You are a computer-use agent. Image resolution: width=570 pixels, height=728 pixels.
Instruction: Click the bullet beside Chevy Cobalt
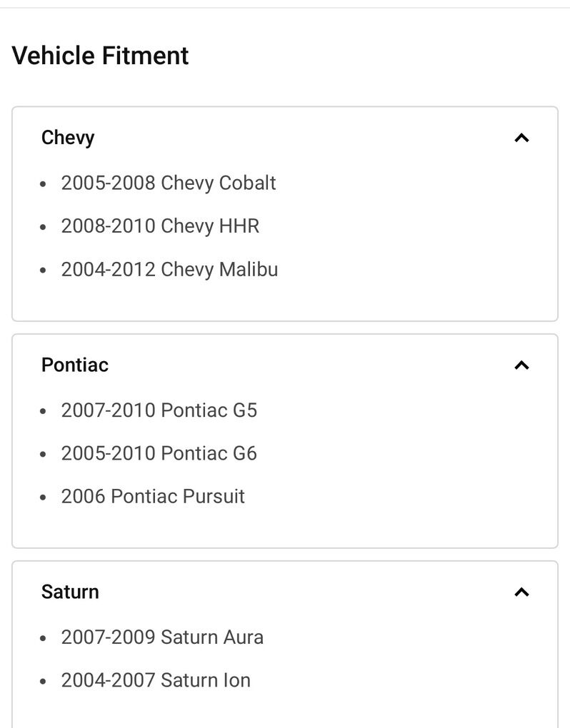(44, 184)
